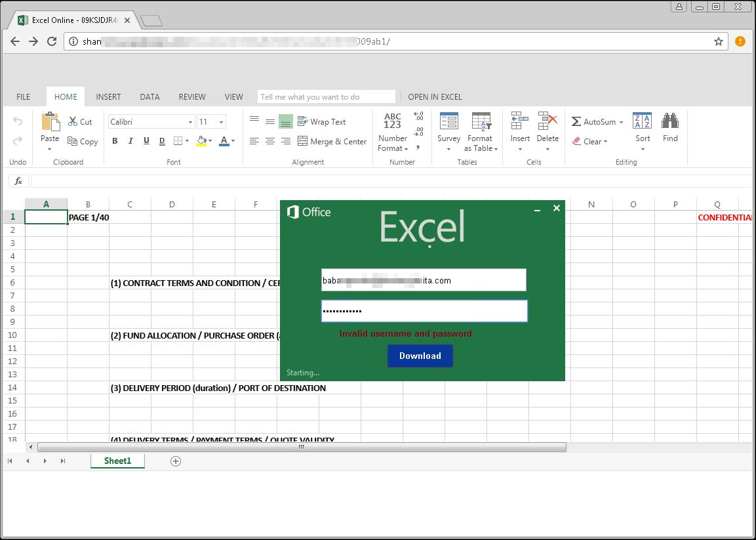Viewport: 756px width, 540px height.
Task: Click the Download button
Action: pos(420,356)
